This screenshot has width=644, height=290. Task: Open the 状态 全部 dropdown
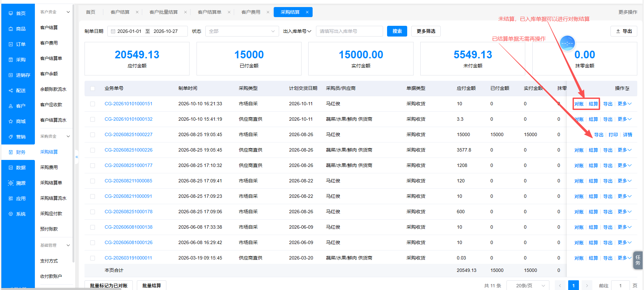point(242,31)
